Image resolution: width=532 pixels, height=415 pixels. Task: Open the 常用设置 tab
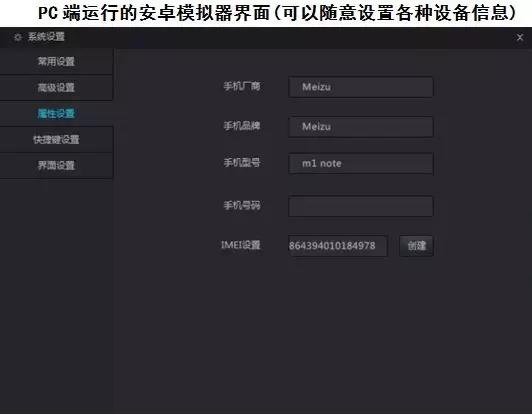(x=56, y=61)
